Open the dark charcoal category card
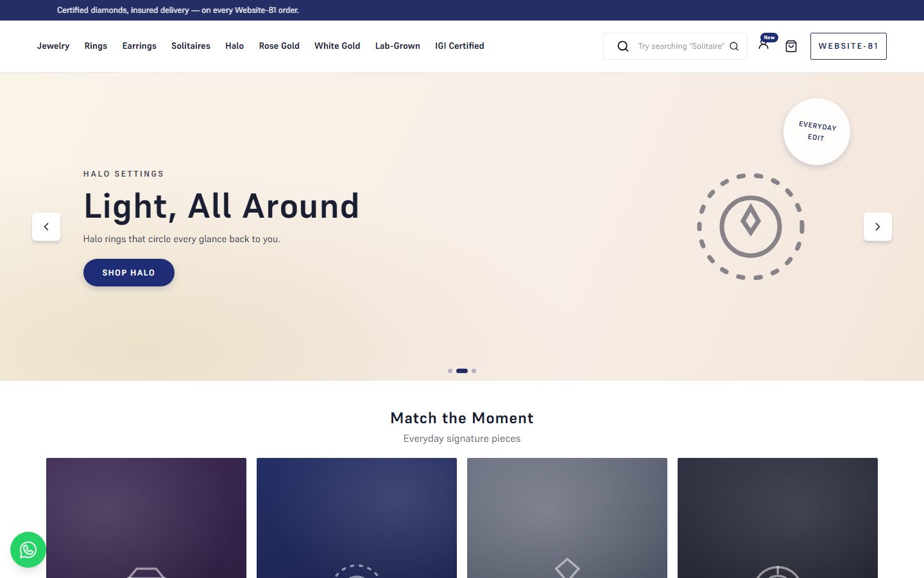924x578 pixels. pos(778,518)
